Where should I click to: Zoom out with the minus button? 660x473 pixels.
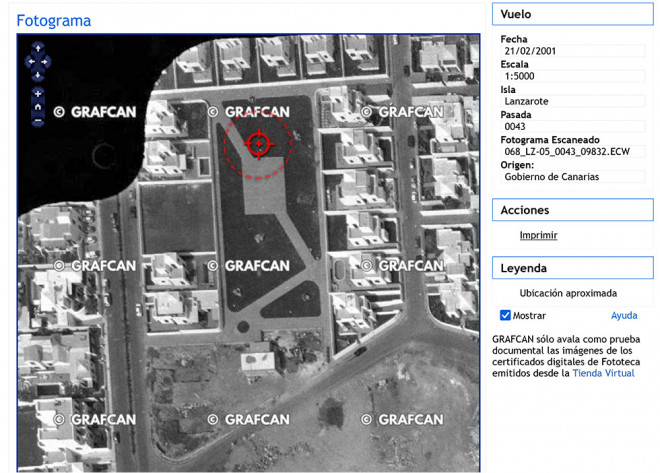(38, 121)
